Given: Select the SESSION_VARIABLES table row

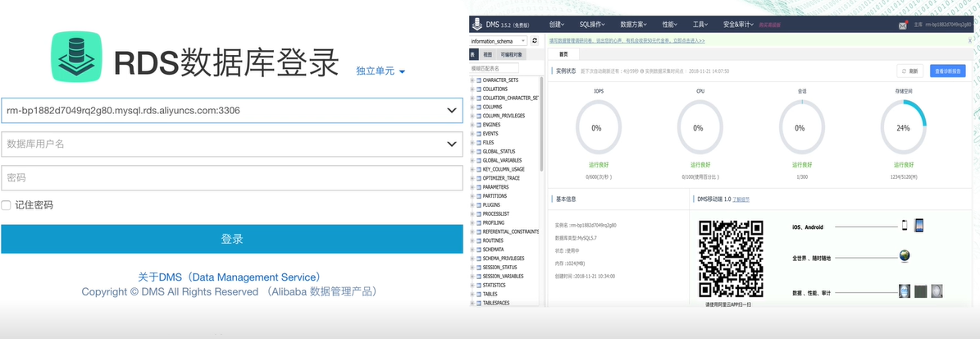Looking at the screenshot, I should click(504, 276).
